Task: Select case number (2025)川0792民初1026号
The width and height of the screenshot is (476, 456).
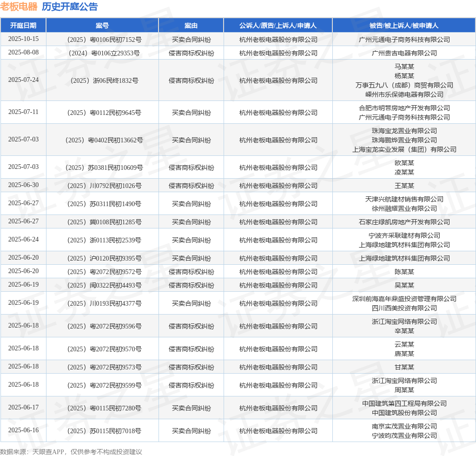Action: click(x=104, y=186)
